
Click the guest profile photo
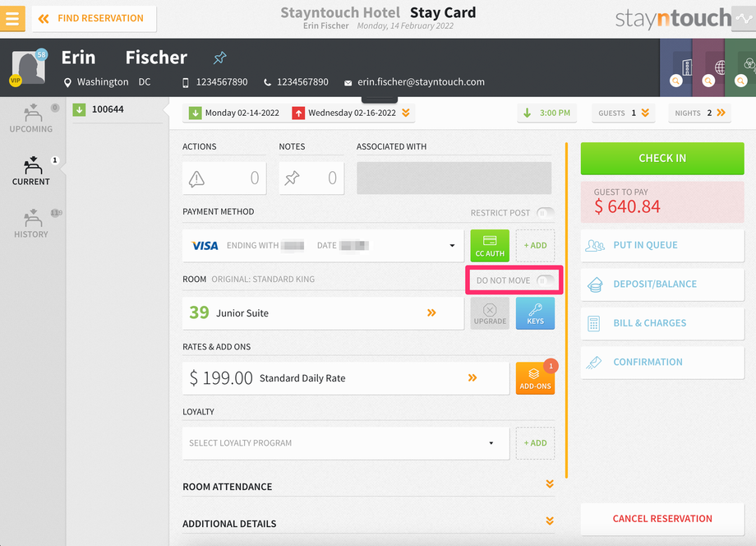point(29,67)
